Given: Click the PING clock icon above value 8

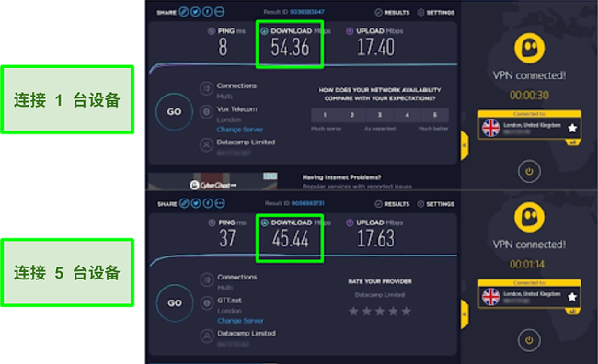Looking at the screenshot, I should pyautogui.click(x=212, y=31).
